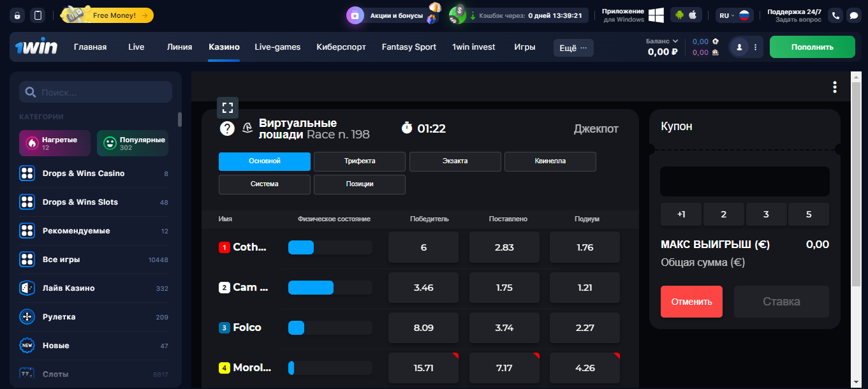Download the Apple iOS app
868x389 pixels.
tap(693, 15)
